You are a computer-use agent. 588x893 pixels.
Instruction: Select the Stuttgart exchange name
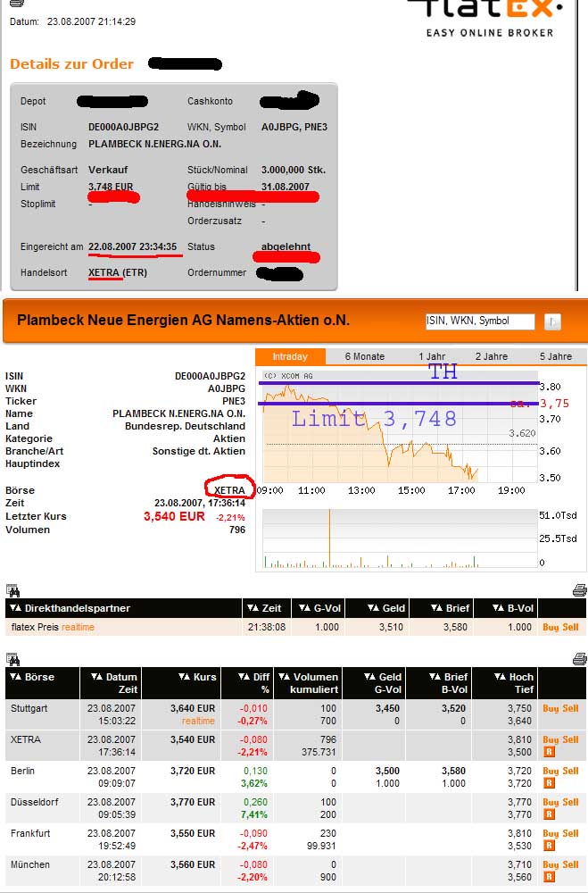29,708
